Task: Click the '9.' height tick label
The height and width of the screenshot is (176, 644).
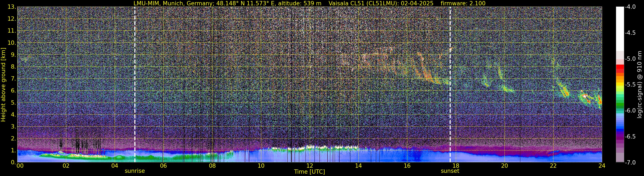Action: (x=13, y=55)
